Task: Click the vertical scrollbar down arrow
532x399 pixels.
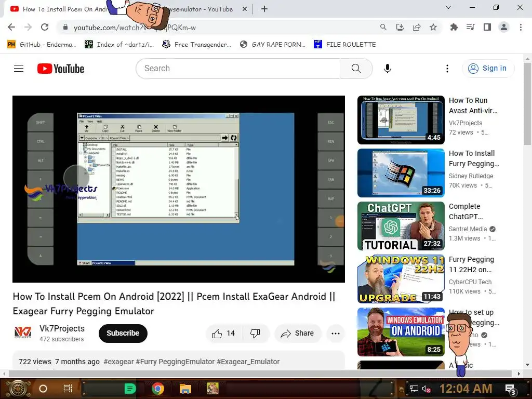Action: click(527, 365)
